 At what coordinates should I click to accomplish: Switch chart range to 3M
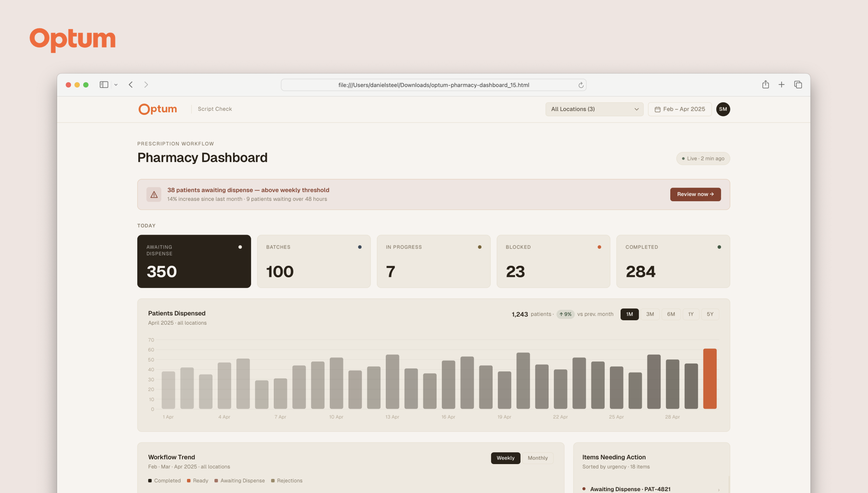(x=650, y=314)
